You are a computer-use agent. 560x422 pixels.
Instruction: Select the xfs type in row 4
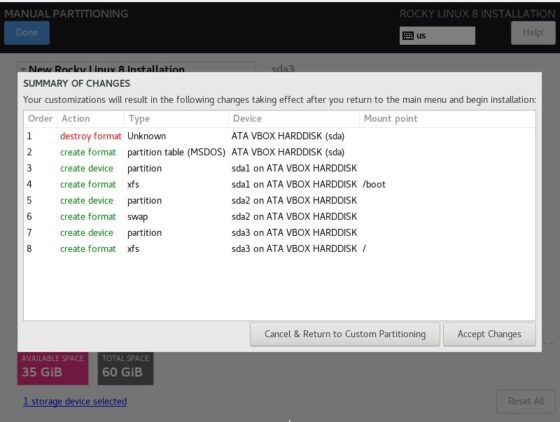point(133,185)
